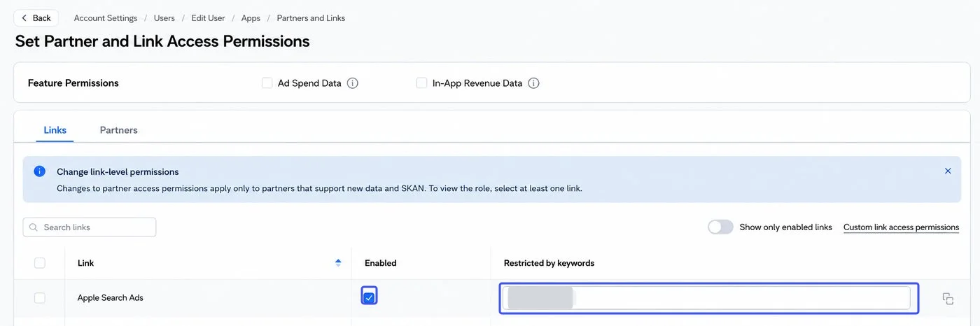This screenshot has width=980, height=326.
Task: Click the magnifier icon in Search links
Action: click(34, 227)
